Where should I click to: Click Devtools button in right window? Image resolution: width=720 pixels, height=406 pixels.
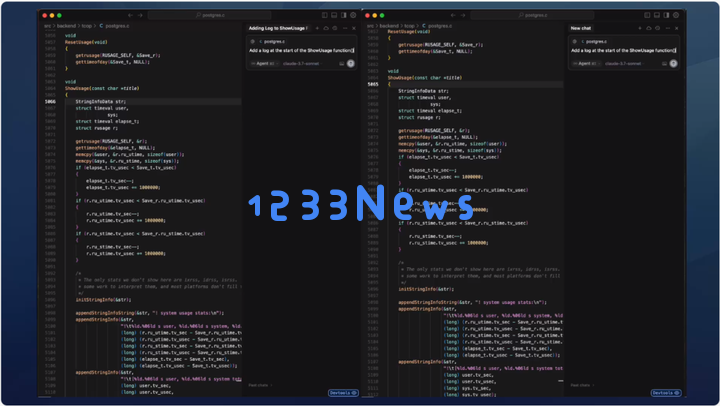[666, 393]
